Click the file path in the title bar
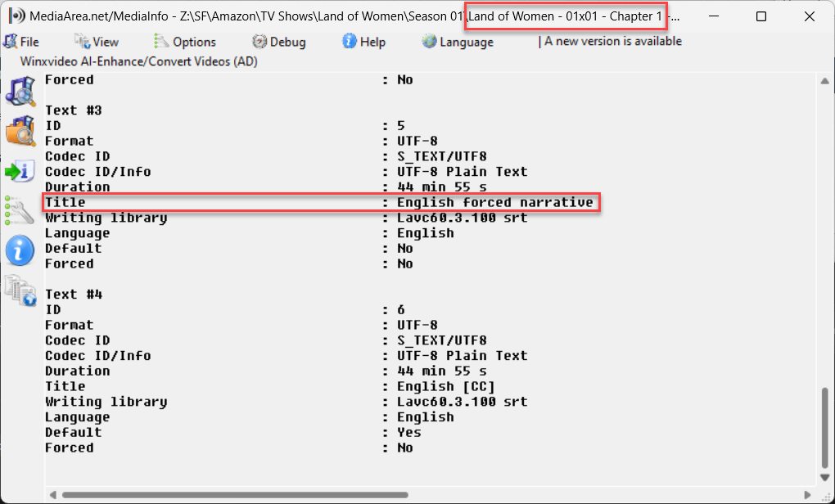 click(430, 16)
